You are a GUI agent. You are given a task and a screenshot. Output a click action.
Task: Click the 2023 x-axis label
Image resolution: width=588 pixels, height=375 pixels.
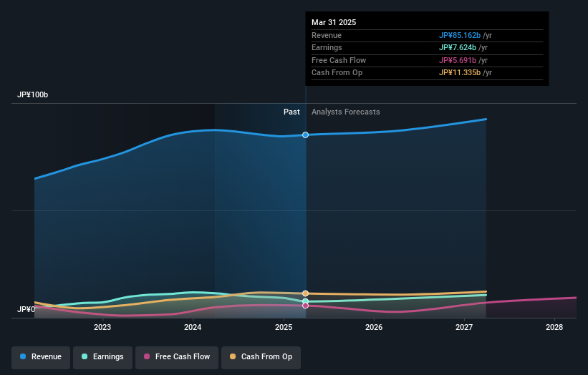pyautogui.click(x=102, y=327)
